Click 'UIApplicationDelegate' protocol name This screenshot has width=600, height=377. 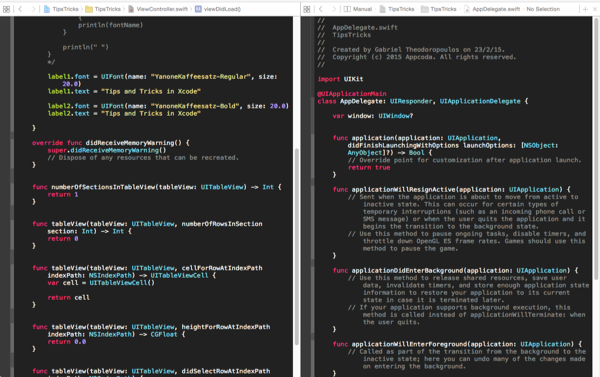(480, 101)
